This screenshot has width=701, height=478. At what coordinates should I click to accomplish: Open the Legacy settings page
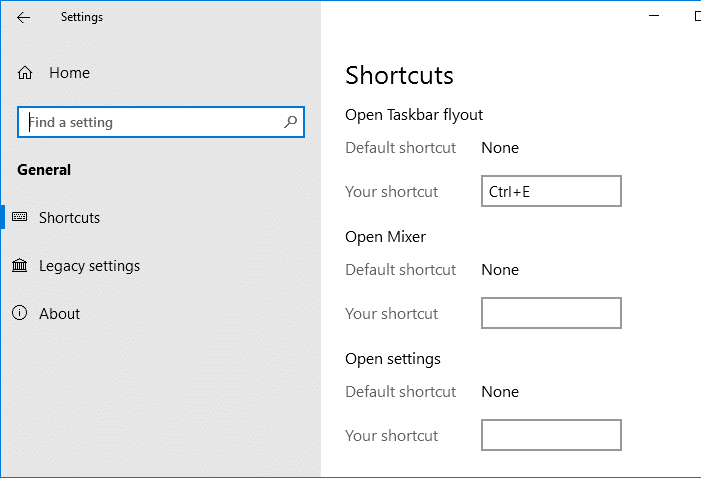coord(89,265)
